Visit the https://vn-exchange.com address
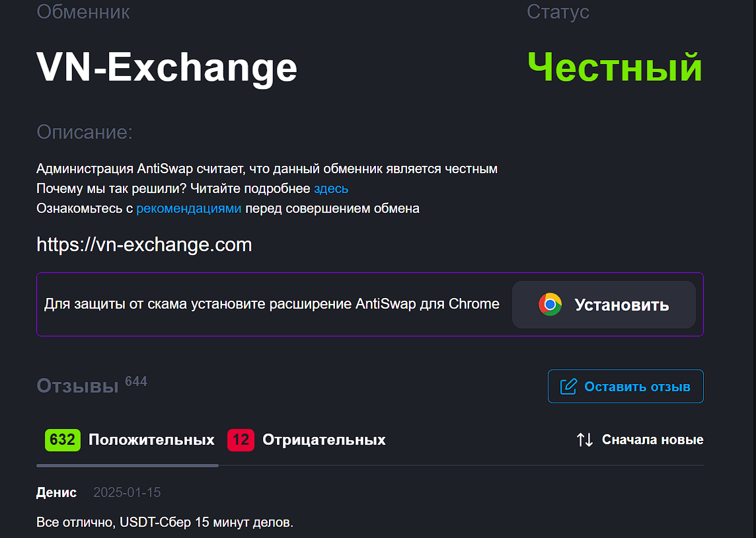The width and height of the screenshot is (756, 538). [144, 245]
